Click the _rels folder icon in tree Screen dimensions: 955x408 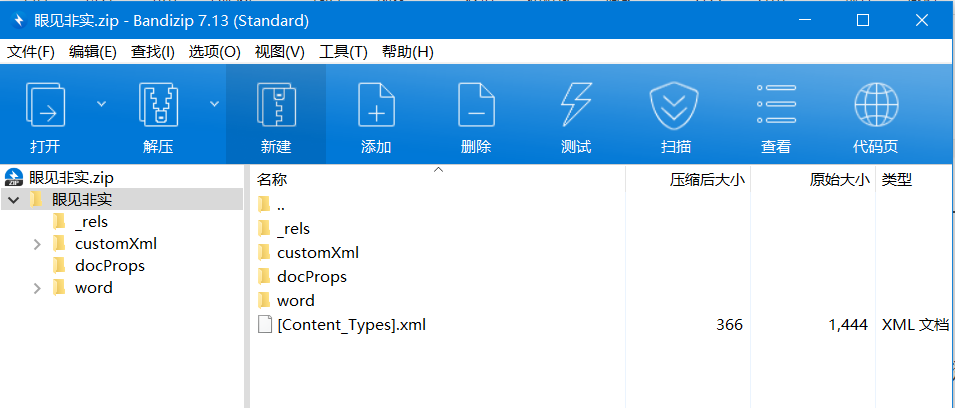59,222
